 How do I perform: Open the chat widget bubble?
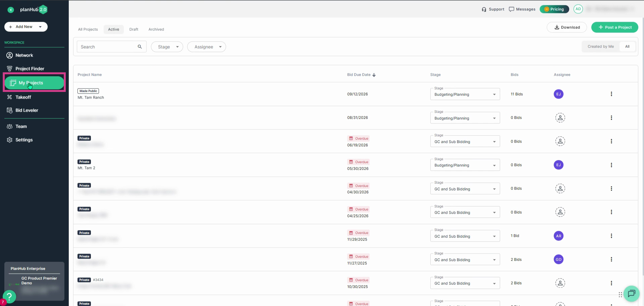(x=632, y=294)
